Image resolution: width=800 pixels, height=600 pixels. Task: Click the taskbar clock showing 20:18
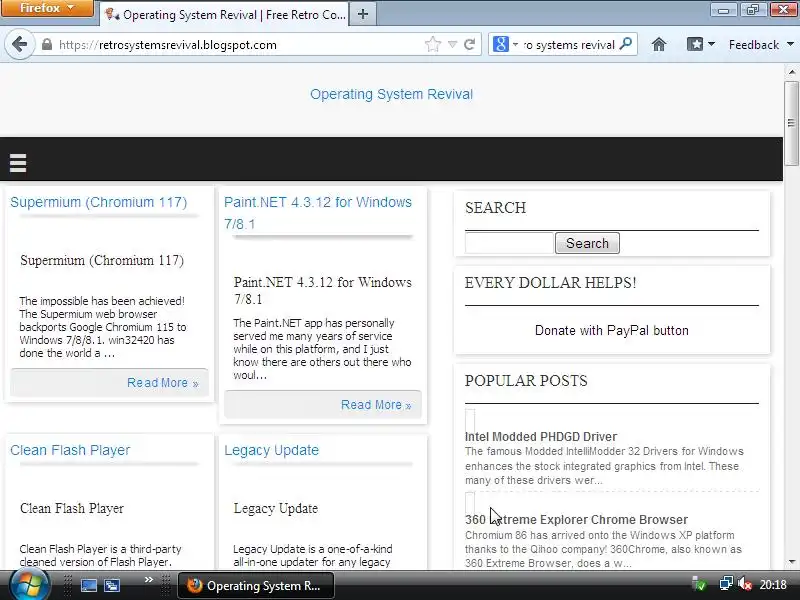(x=773, y=584)
